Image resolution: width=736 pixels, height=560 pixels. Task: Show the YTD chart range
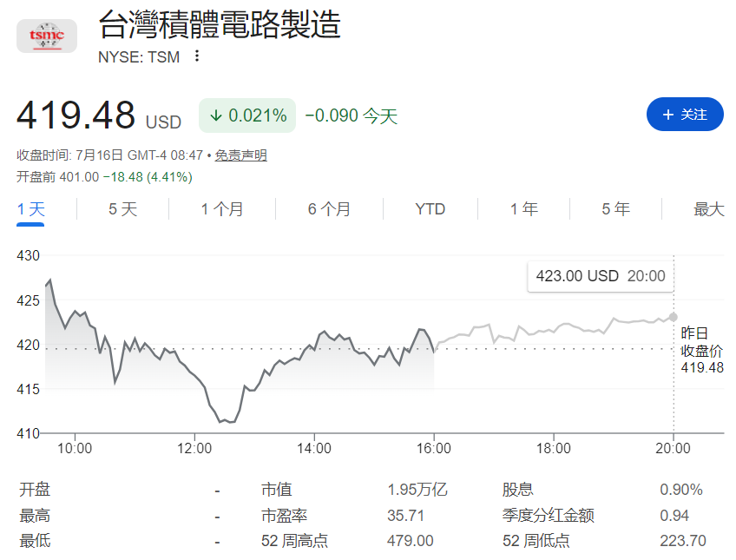coord(430,209)
